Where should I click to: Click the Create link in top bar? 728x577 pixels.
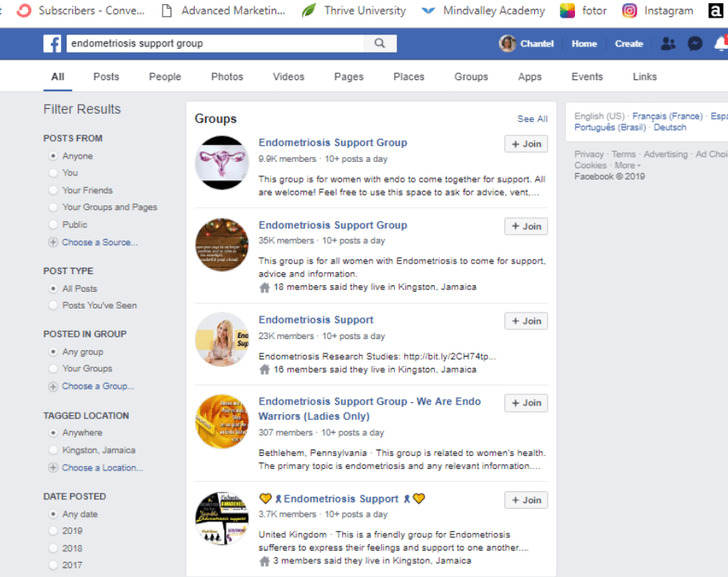[629, 43]
